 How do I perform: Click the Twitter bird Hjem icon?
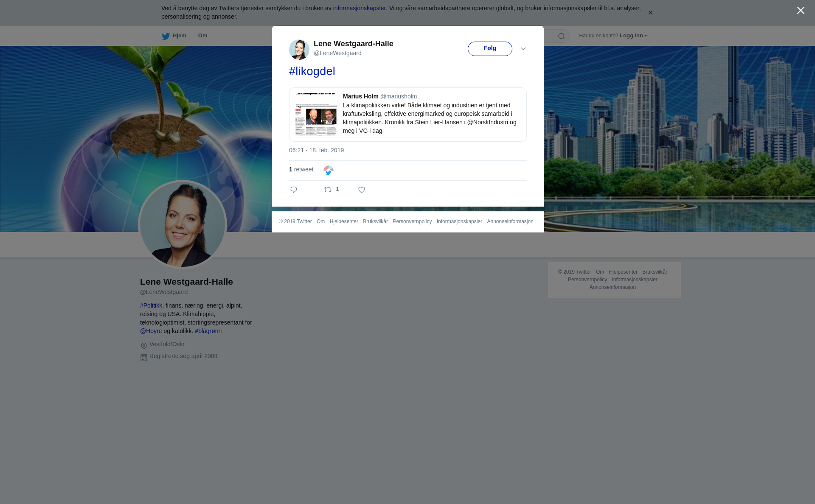[x=166, y=36]
